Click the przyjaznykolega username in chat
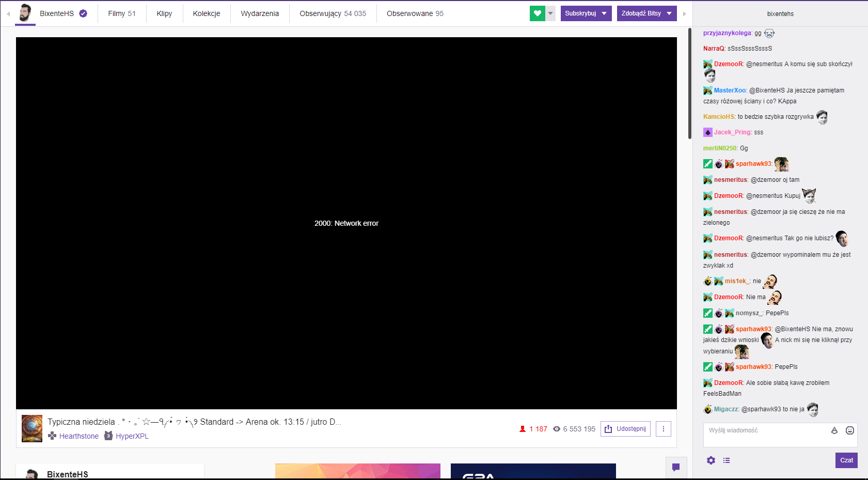 [727, 33]
